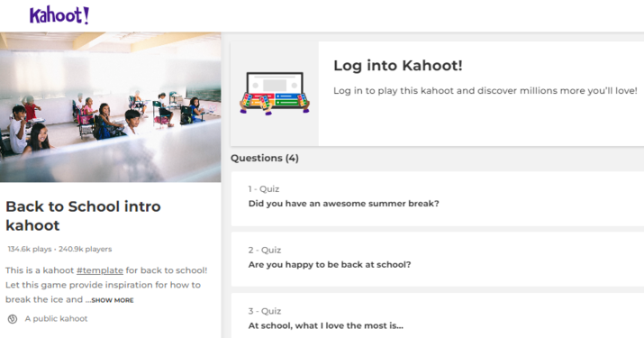
Task: Select question 1 about awesome summer break
Action: coord(438,198)
